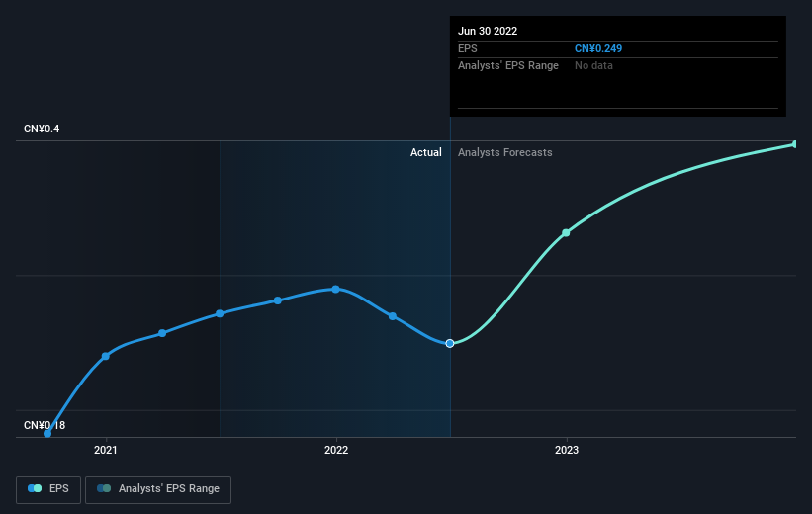The image size is (812, 514).
Task: Click the 'Analysts Forecasts' label
Action: click(505, 152)
